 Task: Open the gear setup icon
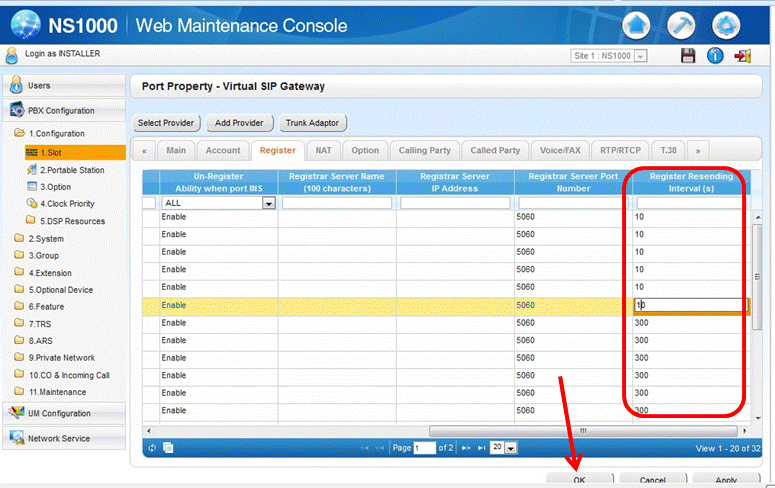coord(726,25)
